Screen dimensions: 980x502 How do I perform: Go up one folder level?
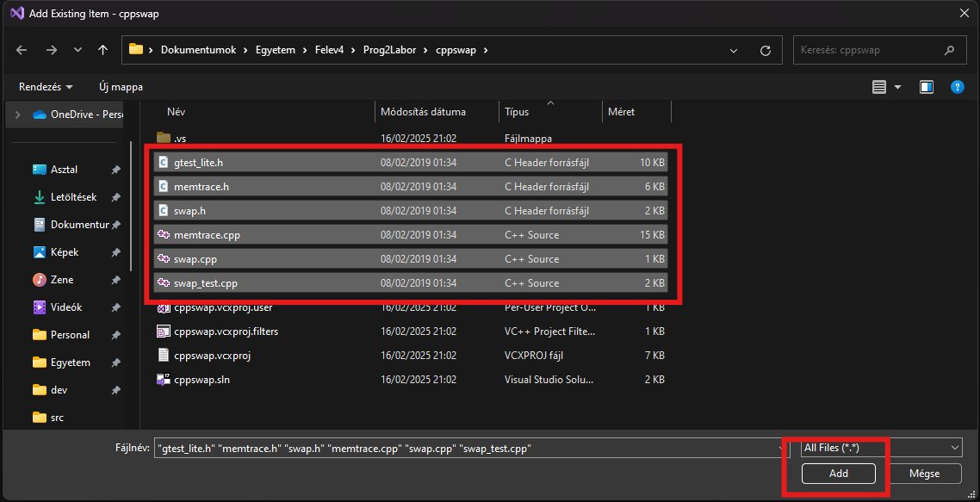pyautogui.click(x=102, y=50)
